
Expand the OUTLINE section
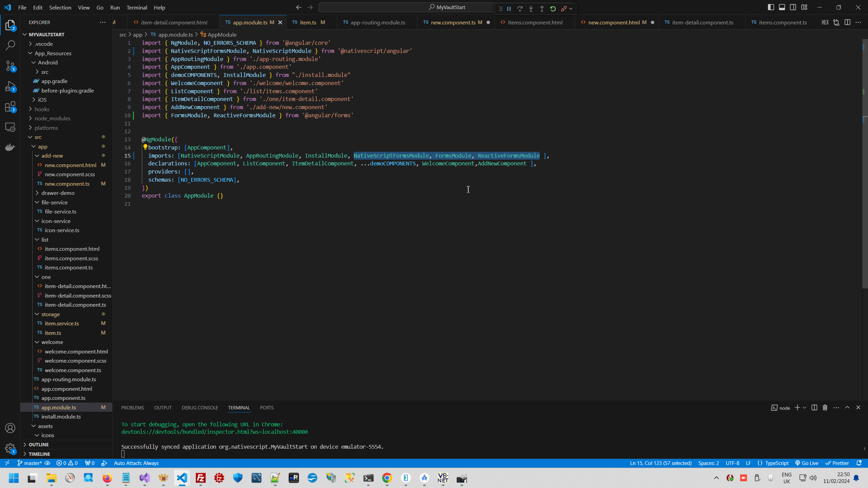point(38,445)
